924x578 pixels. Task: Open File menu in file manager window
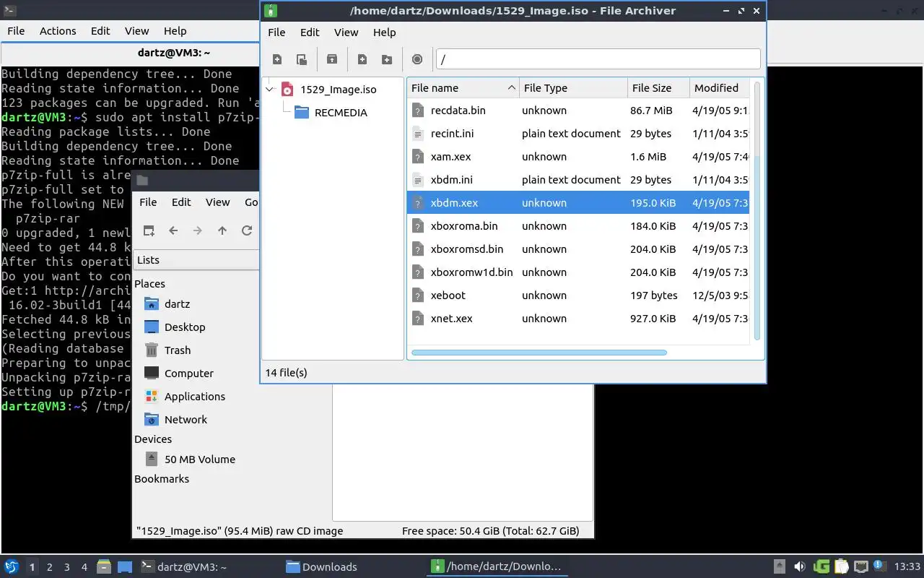pyautogui.click(x=148, y=202)
